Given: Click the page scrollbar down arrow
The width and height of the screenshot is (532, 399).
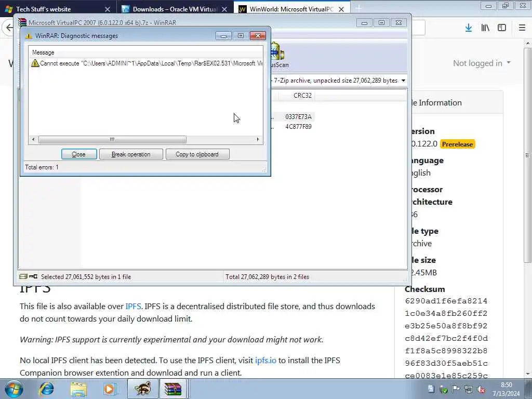Looking at the screenshot, I should 527,374.
